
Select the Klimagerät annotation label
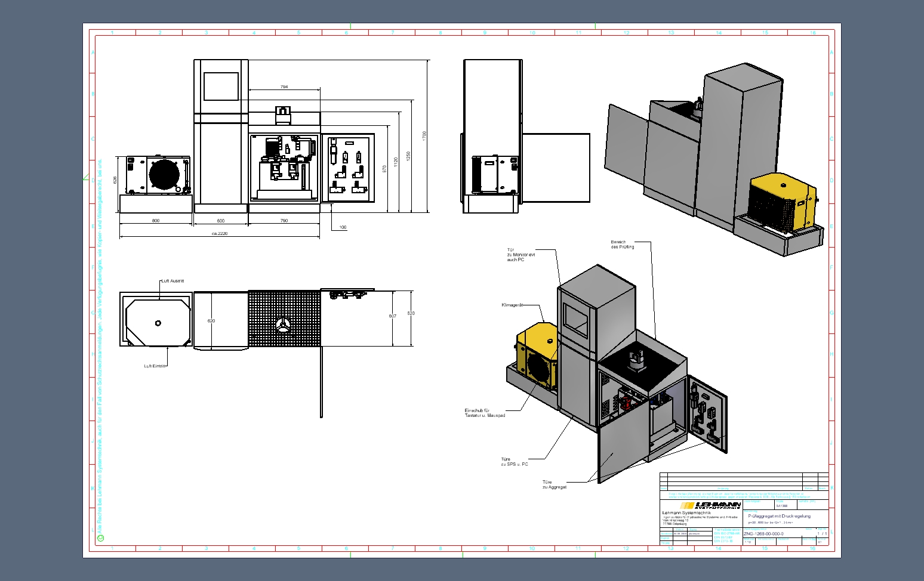(x=513, y=305)
